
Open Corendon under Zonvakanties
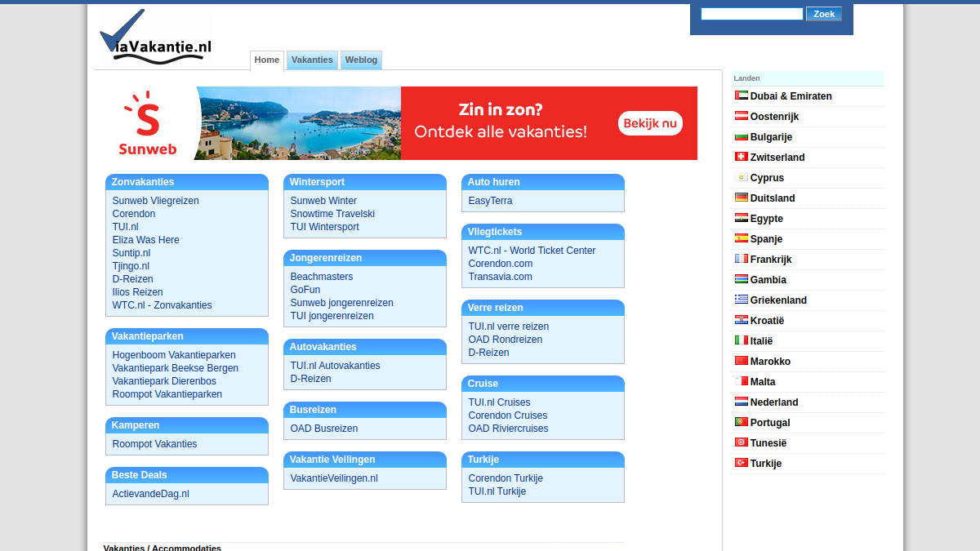pyautogui.click(x=134, y=214)
